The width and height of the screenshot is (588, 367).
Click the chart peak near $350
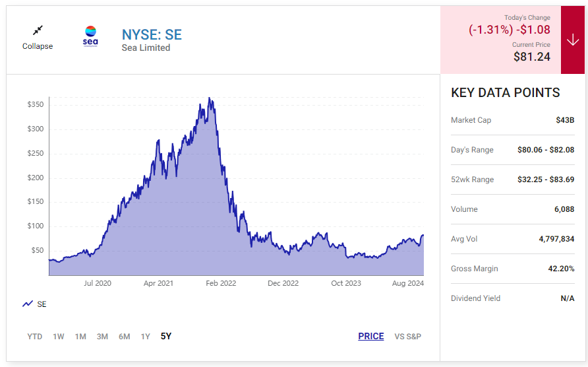pyautogui.click(x=210, y=99)
